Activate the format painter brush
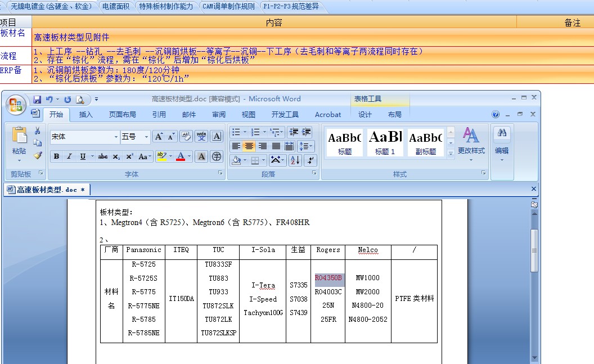Screen dimensions: 594x364 (37, 155)
